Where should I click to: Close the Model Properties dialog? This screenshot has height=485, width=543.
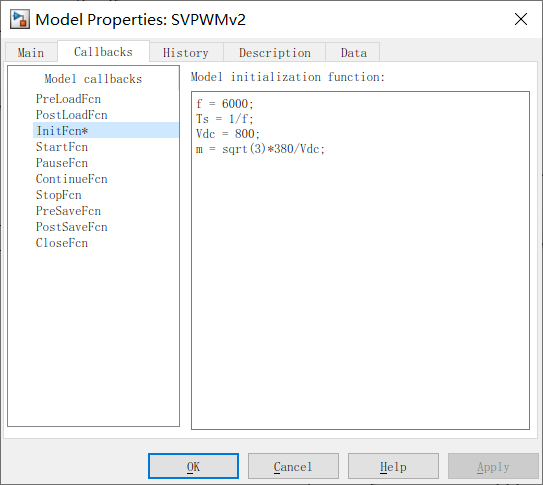(521, 19)
